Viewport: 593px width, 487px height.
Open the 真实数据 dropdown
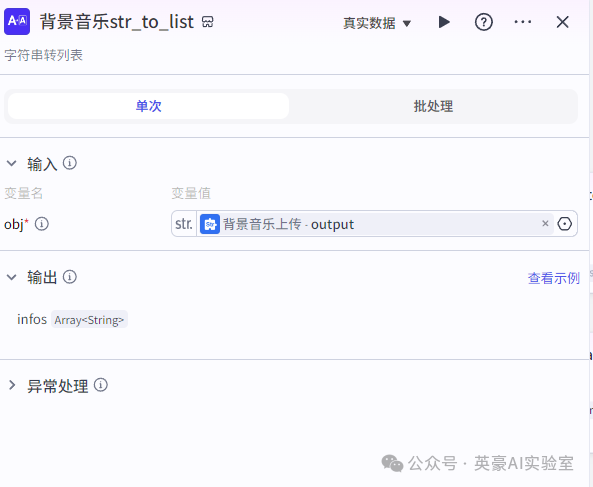pos(377,23)
